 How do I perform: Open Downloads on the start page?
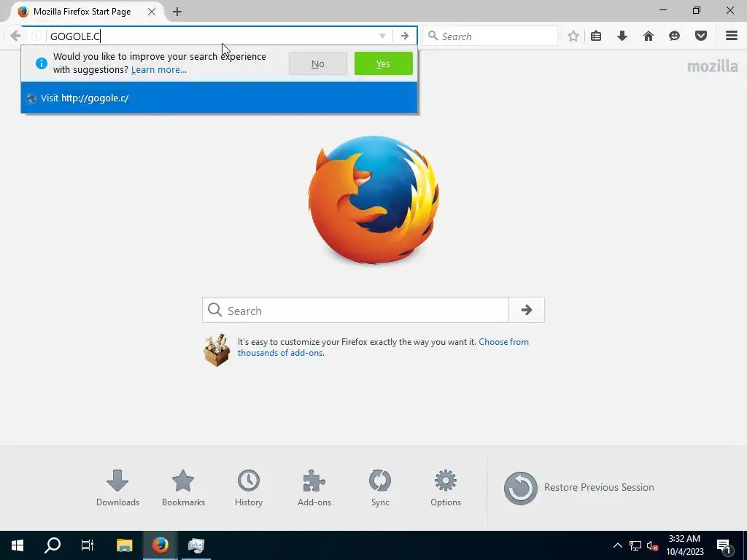[117, 488]
